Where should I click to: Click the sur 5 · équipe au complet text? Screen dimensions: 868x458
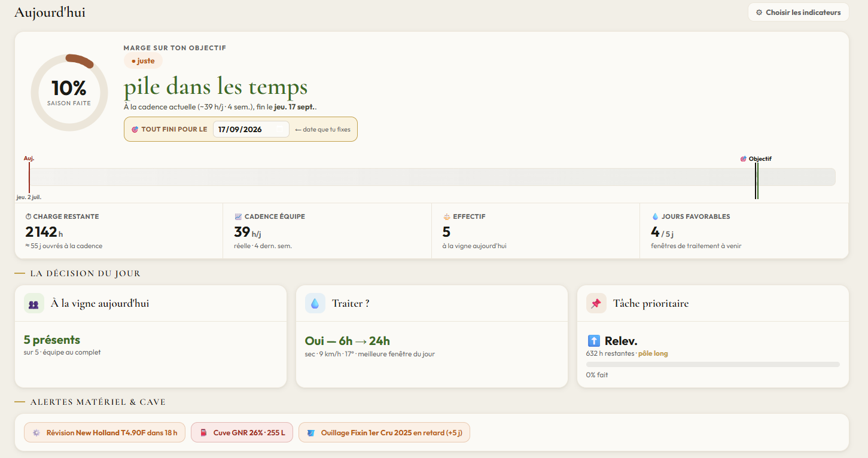pos(62,352)
